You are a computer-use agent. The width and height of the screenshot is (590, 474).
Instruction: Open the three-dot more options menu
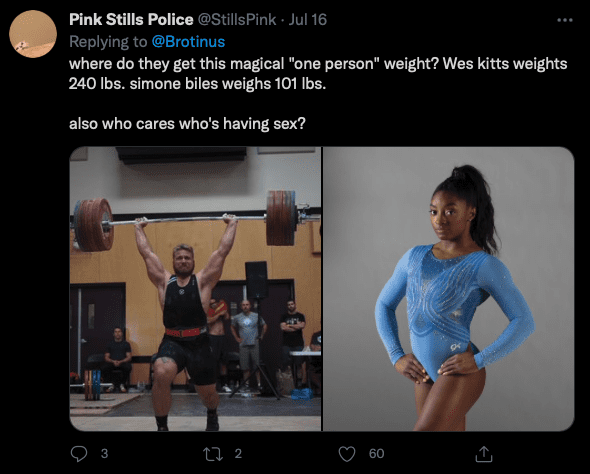coord(565,20)
